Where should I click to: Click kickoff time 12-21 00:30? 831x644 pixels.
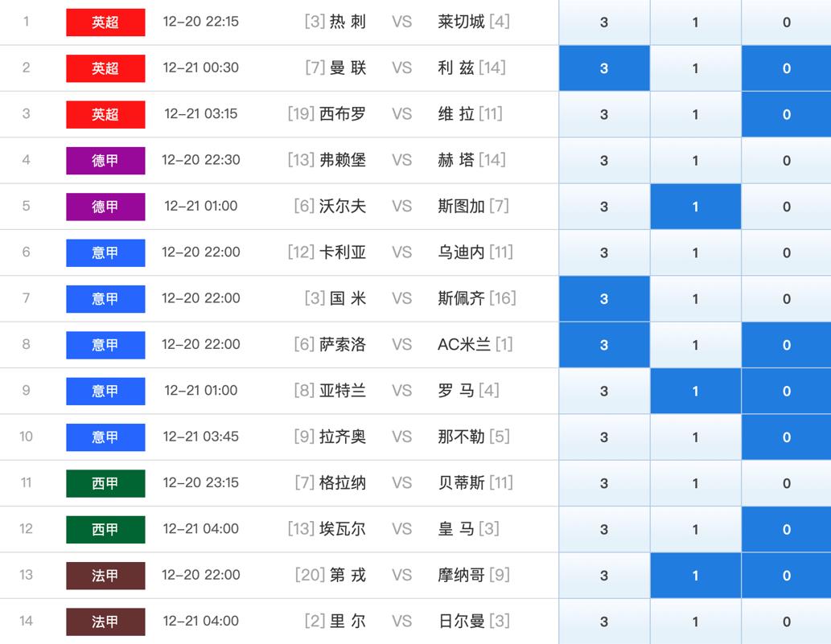pyautogui.click(x=201, y=68)
